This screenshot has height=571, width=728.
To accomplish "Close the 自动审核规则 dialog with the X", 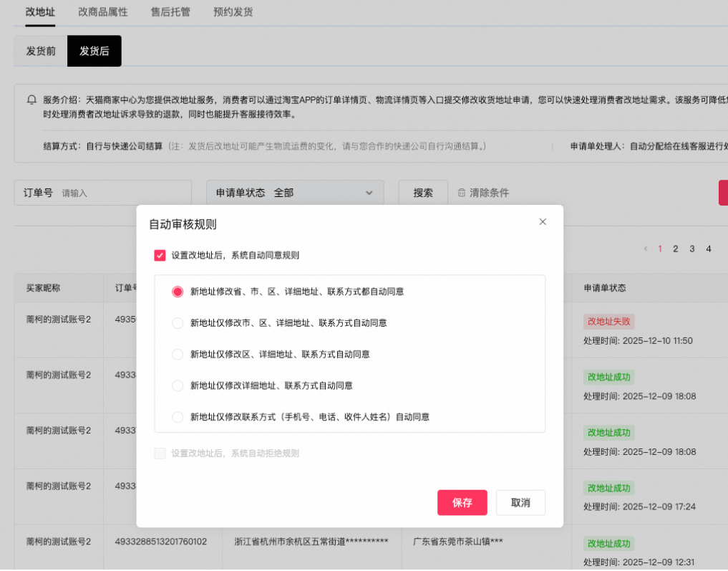I will [x=543, y=221].
